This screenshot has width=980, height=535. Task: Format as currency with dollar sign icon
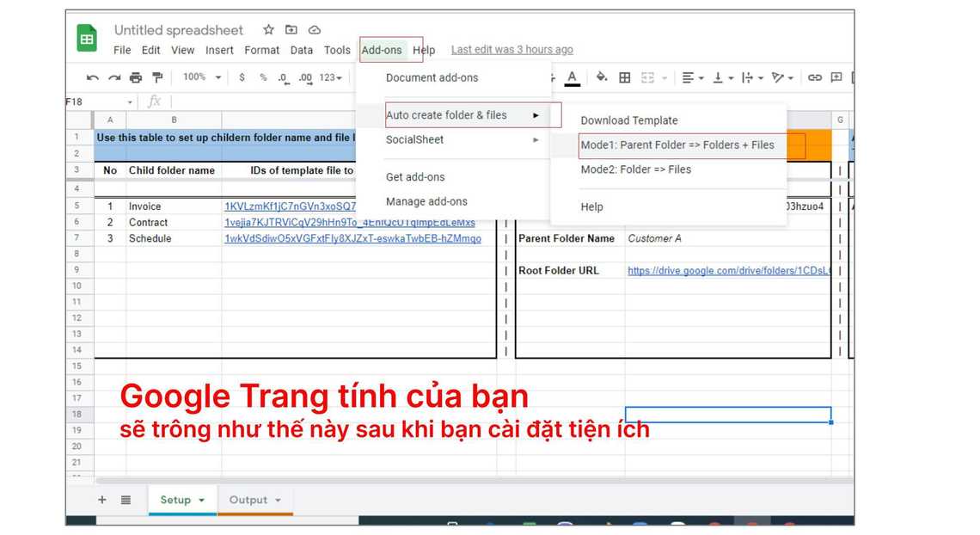pos(242,77)
